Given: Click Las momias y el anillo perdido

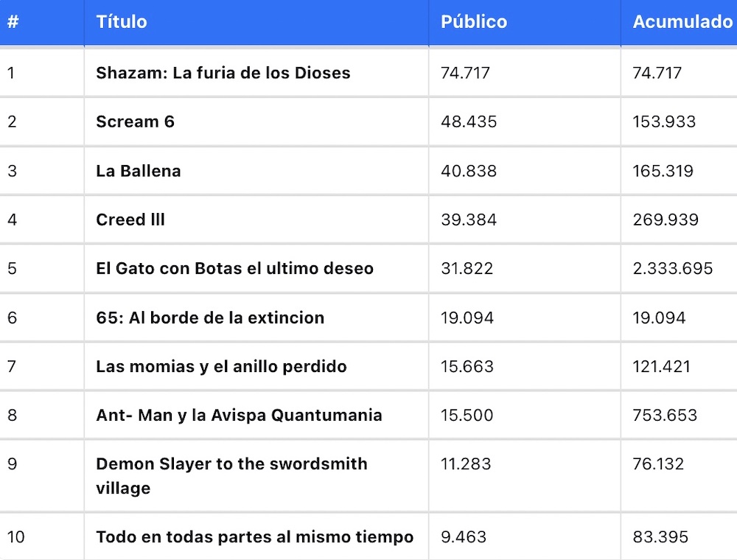Looking at the screenshot, I should point(221,366).
